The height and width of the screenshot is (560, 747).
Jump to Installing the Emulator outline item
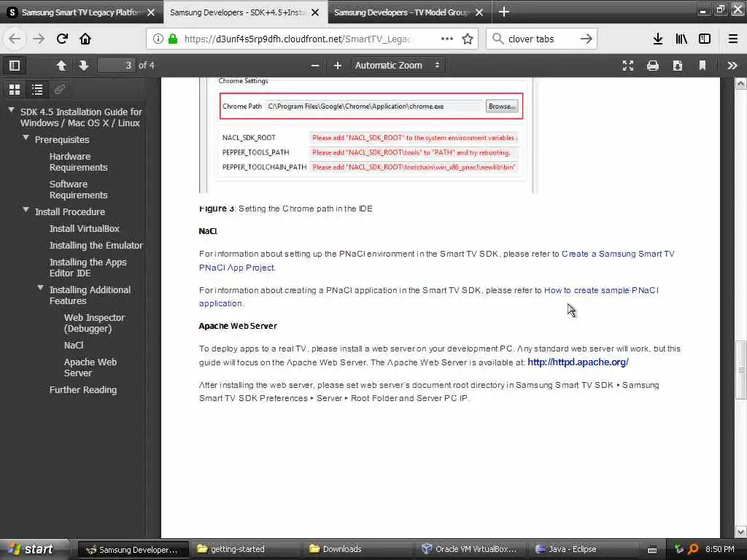click(x=96, y=245)
